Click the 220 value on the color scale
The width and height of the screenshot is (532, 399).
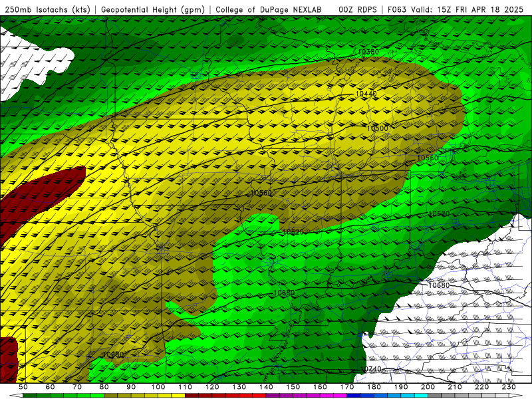pyautogui.click(x=482, y=387)
